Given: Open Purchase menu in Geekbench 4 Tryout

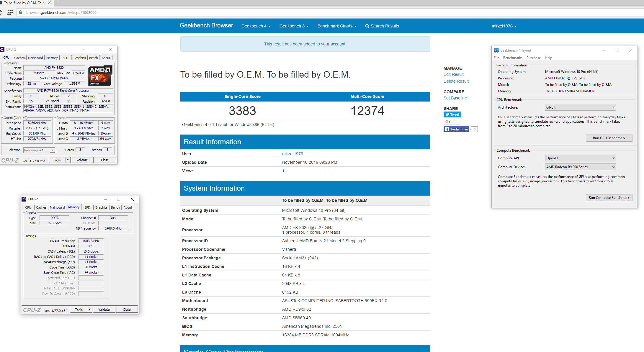Looking at the screenshot, I should click(x=534, y=58).
